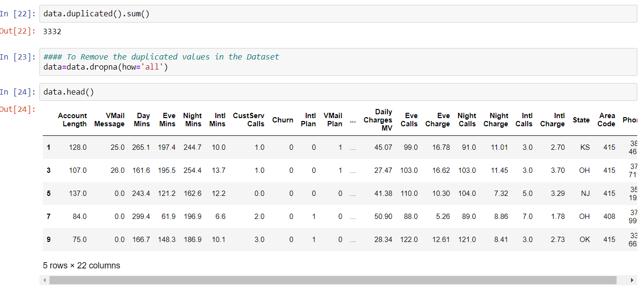Click Day Mins value 265.1

tap(141, 147)
